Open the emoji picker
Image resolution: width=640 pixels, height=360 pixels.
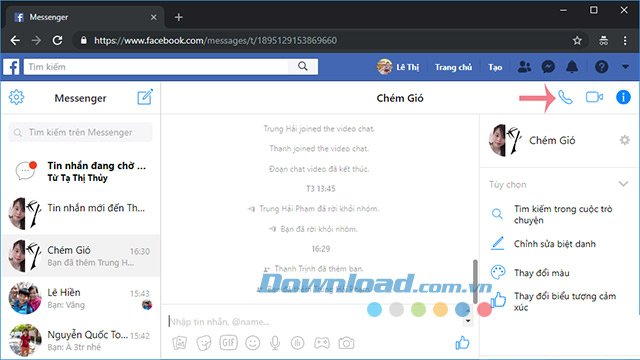pos(253,343)
